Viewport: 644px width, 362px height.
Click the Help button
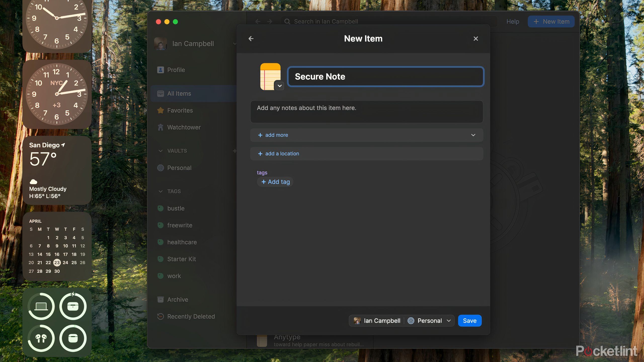coord(513,22)
